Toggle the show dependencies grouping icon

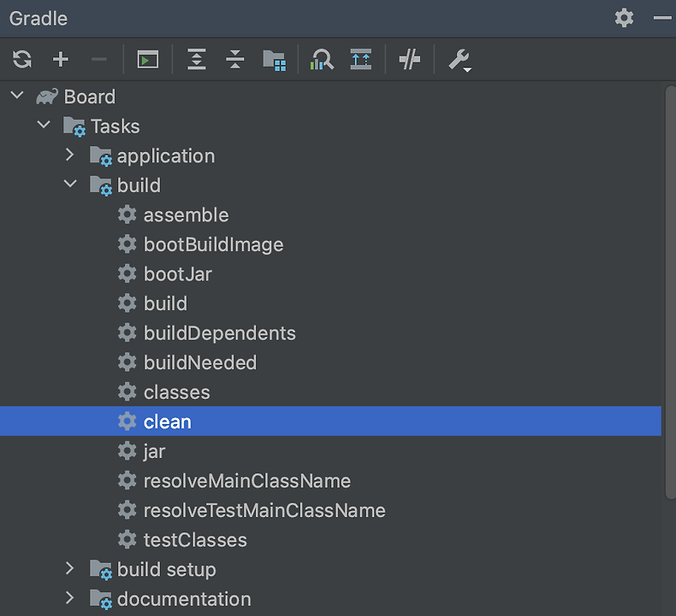(x=361, y=59)
